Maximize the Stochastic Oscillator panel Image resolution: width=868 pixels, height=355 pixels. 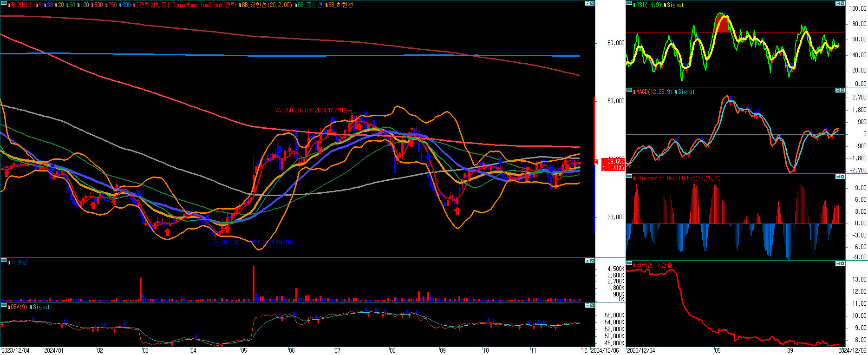[838, 177]
